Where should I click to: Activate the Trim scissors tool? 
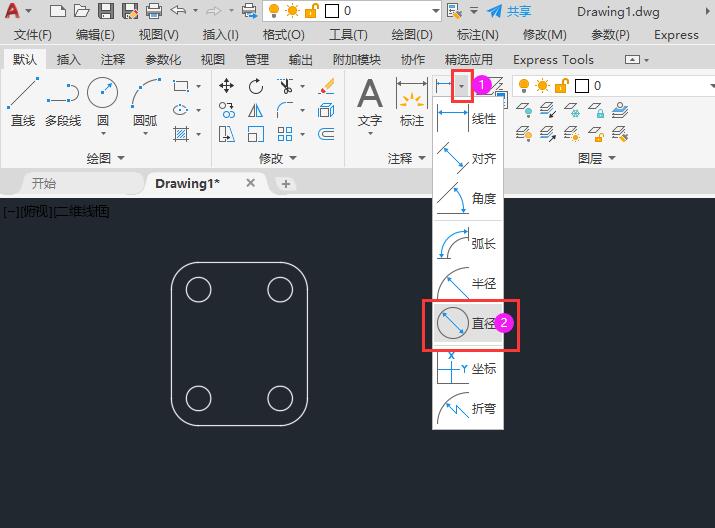tap(285, 86)
